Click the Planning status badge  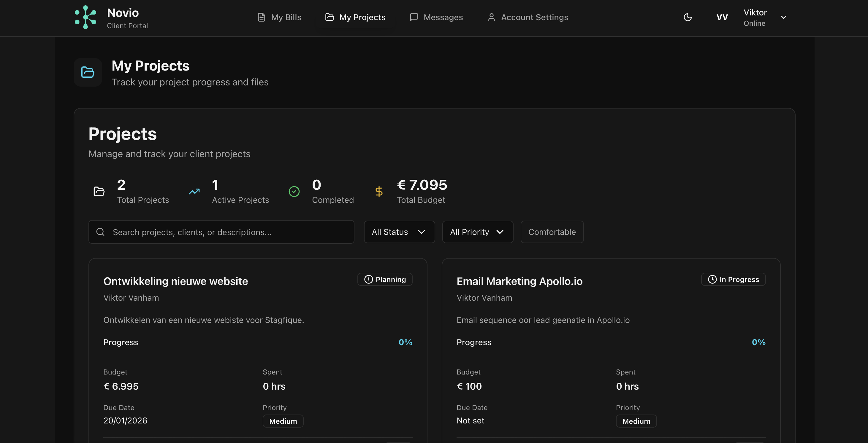(385, 279)
